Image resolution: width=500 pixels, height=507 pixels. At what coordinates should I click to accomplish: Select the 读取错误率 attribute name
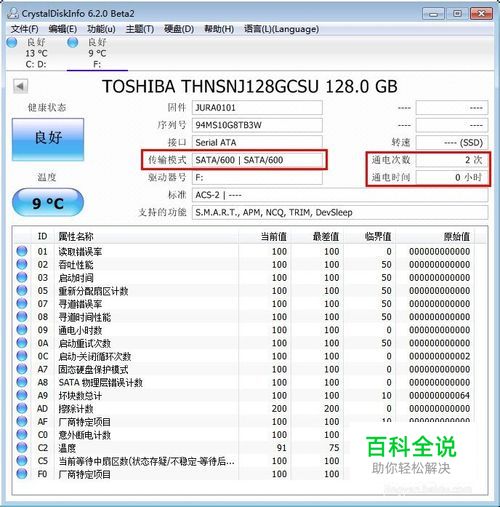point(80,252)
